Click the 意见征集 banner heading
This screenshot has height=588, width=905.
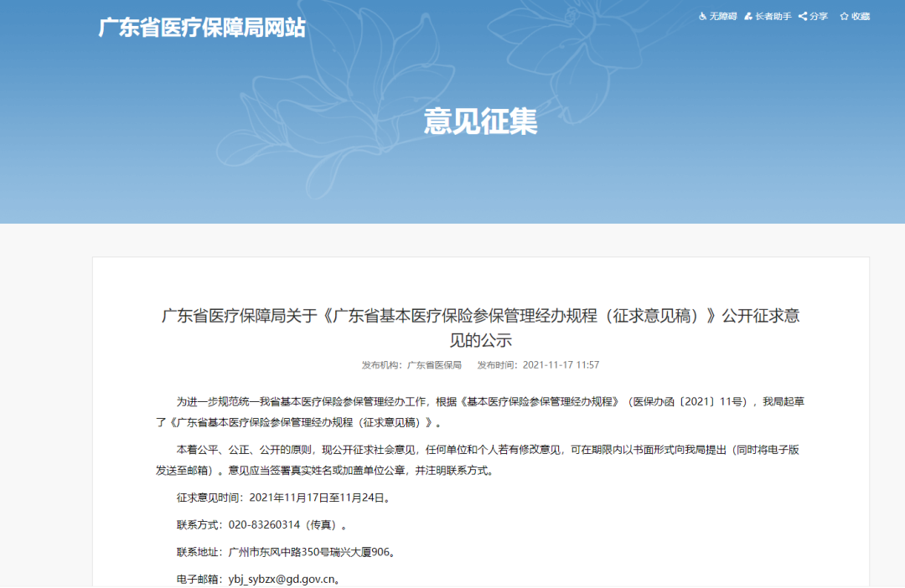(x=481, y=121)
